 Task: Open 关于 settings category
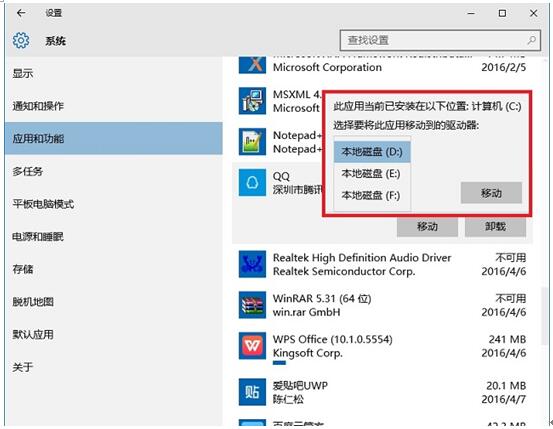point(114,367)
